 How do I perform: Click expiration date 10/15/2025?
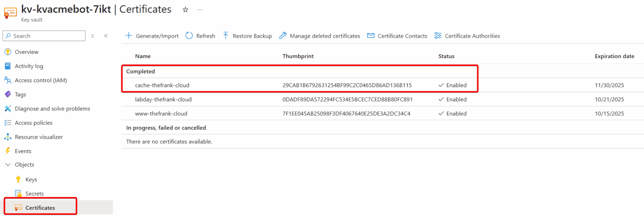coord(609,113)
